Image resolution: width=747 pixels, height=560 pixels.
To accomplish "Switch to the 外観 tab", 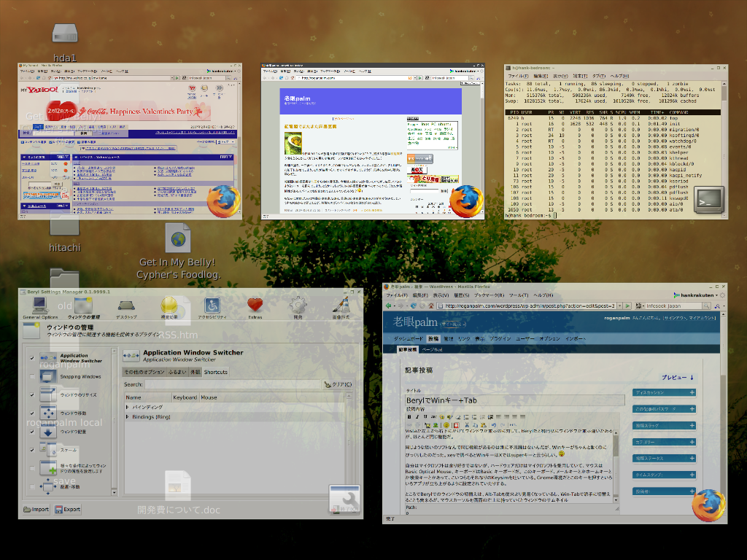I will pyautogui.click(x=196, y=372).
